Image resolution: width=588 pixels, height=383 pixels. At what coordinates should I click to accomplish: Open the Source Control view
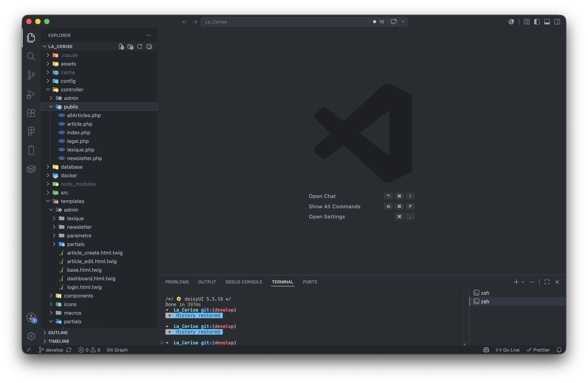click(x=31, y=75)
